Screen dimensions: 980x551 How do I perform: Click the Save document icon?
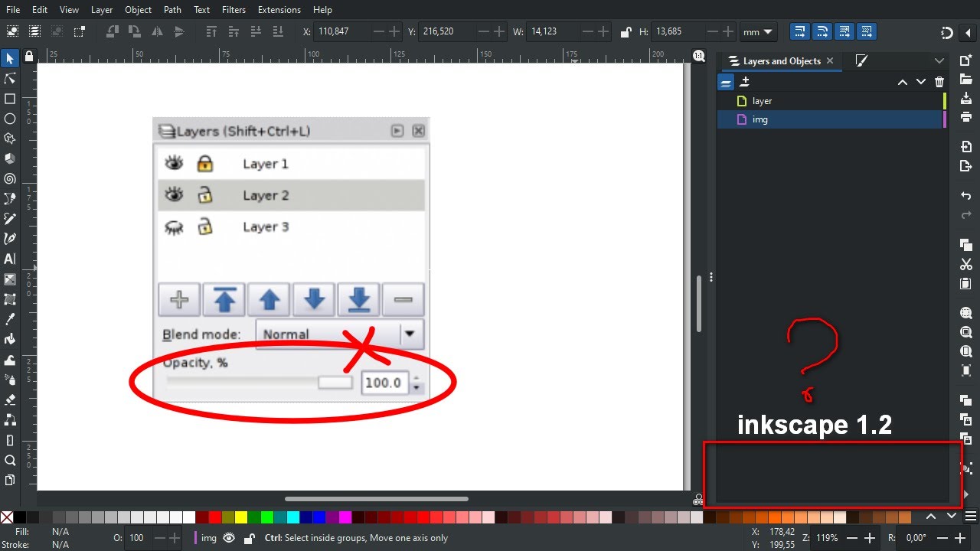point(966,99)
